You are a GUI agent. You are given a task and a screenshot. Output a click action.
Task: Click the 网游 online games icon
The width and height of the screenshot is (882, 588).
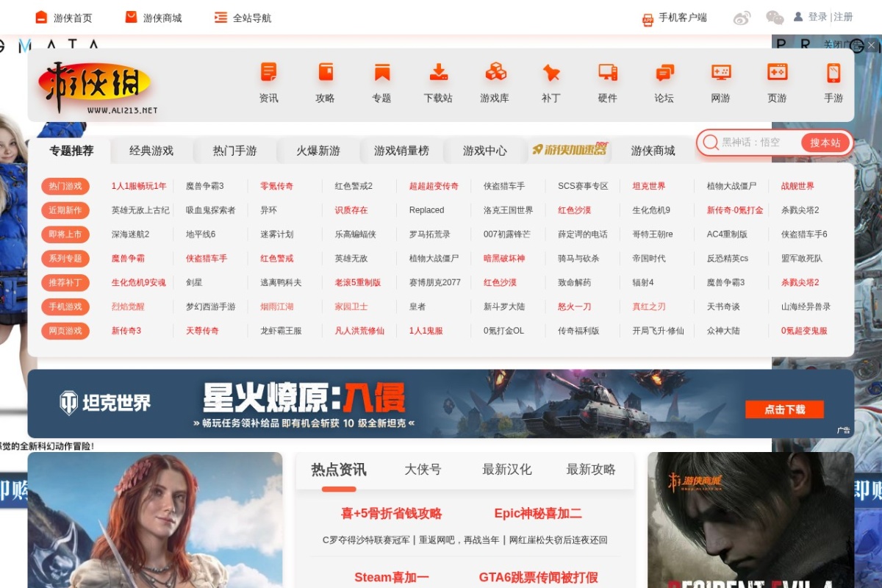[721, 72]
